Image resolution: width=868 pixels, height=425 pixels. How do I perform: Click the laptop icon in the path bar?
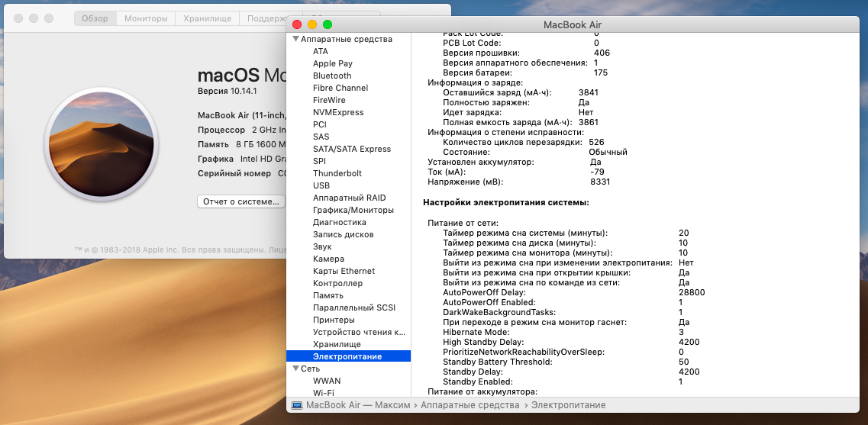[x=296, y=405]
